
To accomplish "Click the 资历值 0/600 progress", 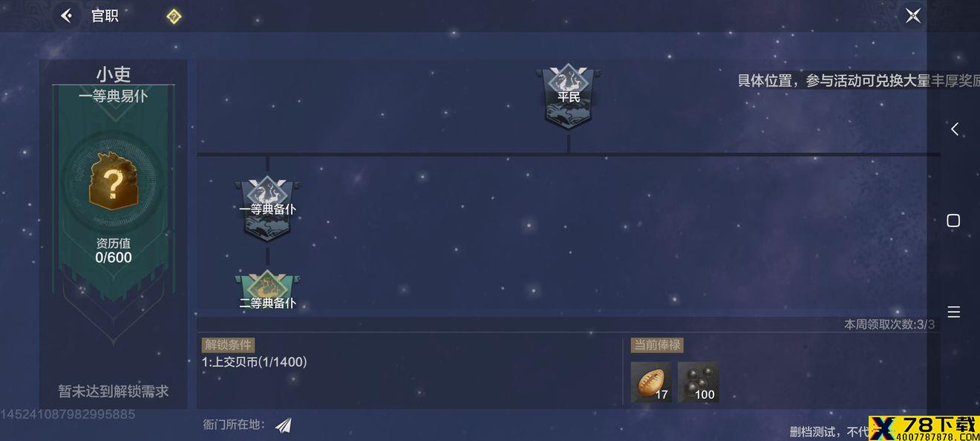I will [x=114, y=251].
